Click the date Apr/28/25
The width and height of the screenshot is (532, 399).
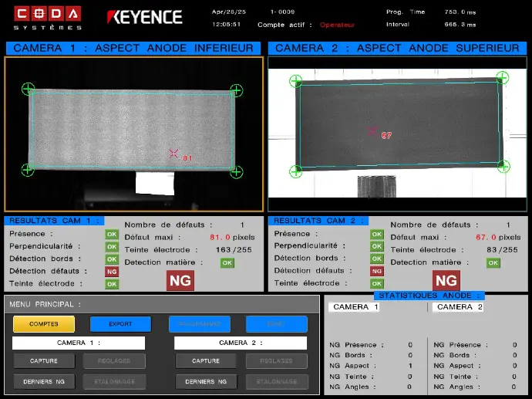pyautogui.click(x=229, y=12)
